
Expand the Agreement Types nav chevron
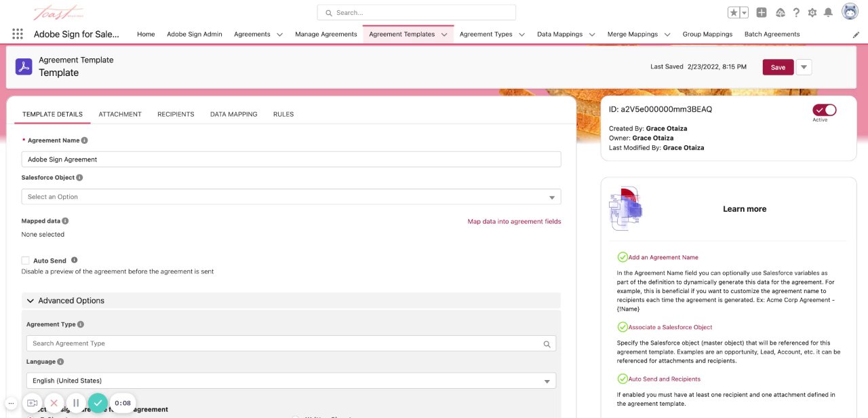521,35
